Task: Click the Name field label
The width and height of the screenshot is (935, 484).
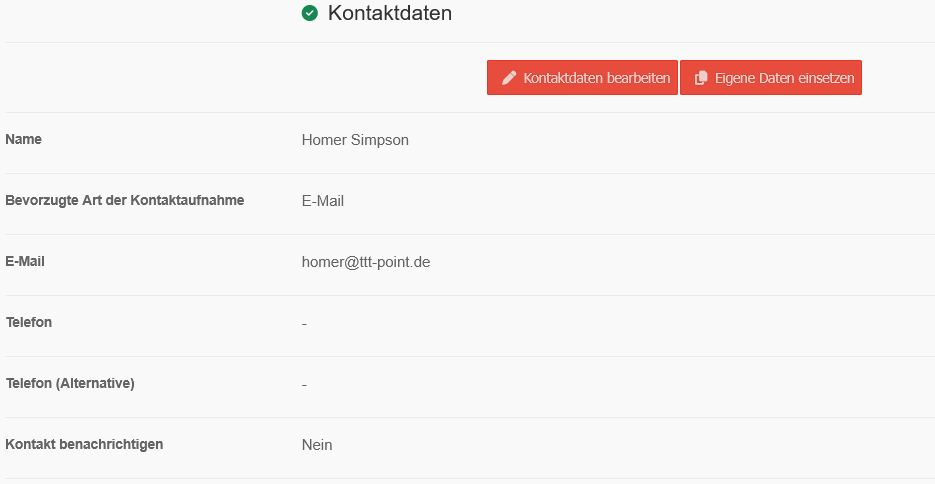Action: pos(24,139)
